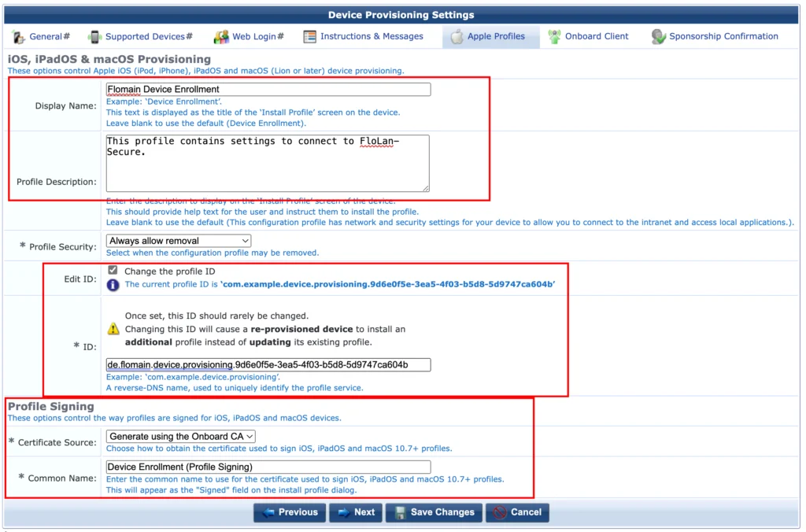
Task: Click the Previous button
Action: (289, 512)
